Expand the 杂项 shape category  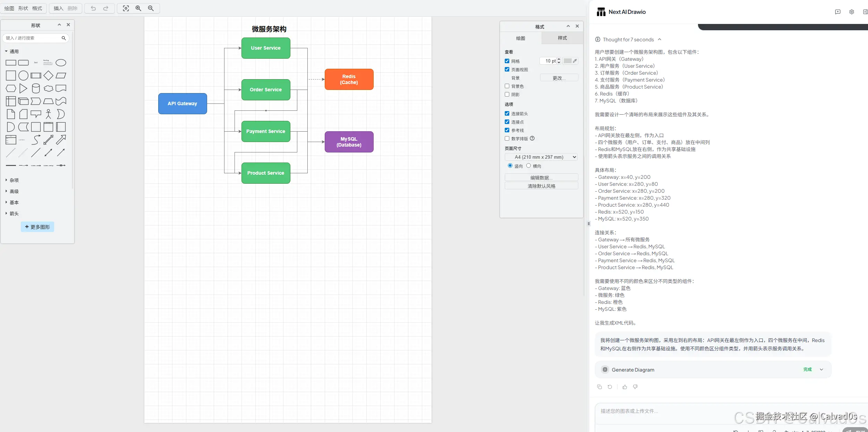(14, 180)
